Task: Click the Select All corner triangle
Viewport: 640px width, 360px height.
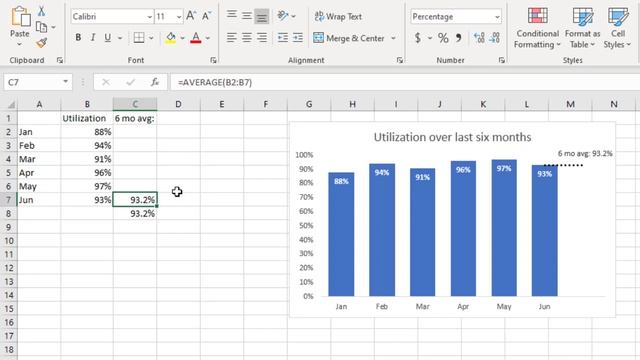Action: pos(11,105)
